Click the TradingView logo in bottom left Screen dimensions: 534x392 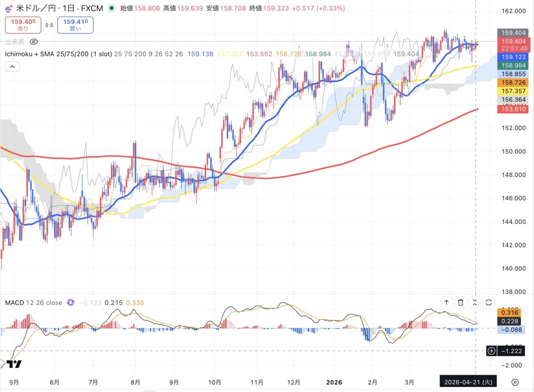pyautogui.click(x=14, y=364)
